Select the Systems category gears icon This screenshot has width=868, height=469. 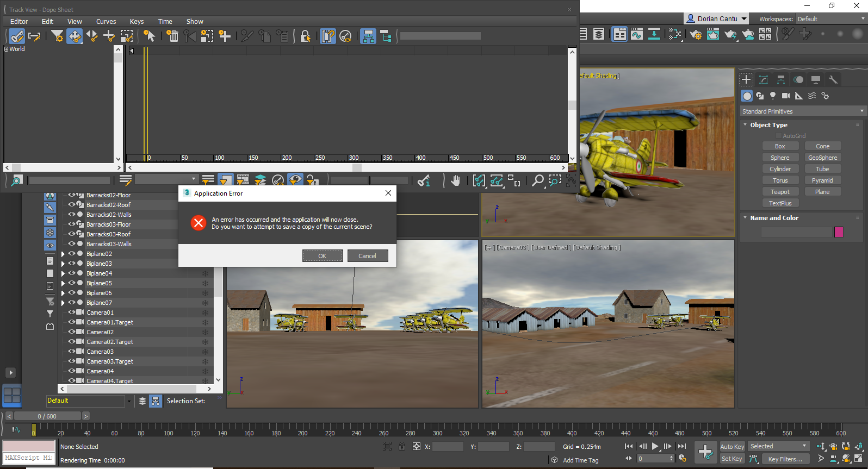[x=825, y=96]
